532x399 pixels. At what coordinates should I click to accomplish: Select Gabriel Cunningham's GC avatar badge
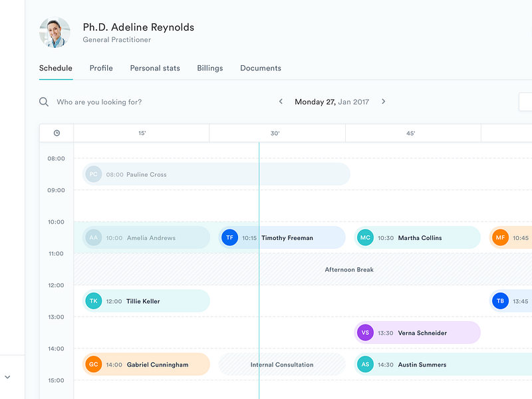[94, 364]
